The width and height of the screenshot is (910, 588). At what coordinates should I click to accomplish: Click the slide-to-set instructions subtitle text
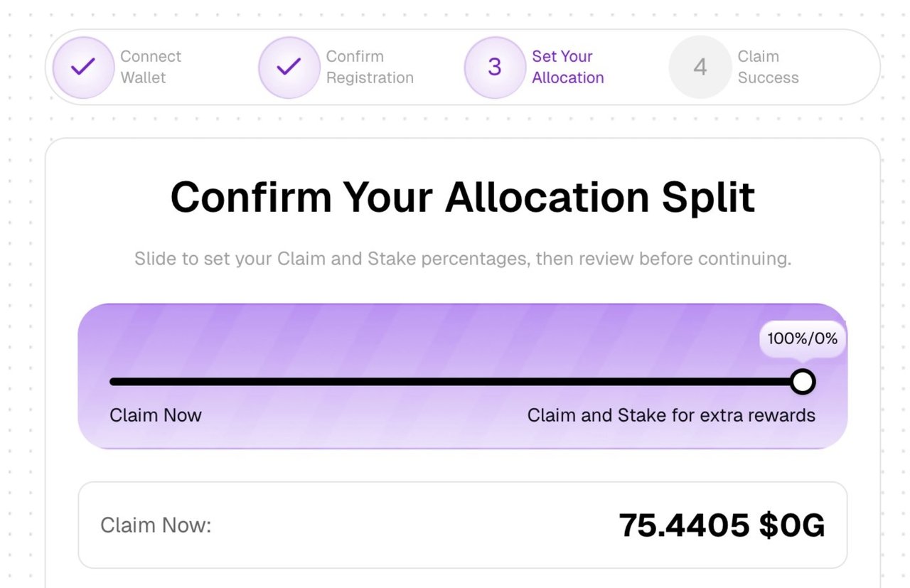[462, 258]
